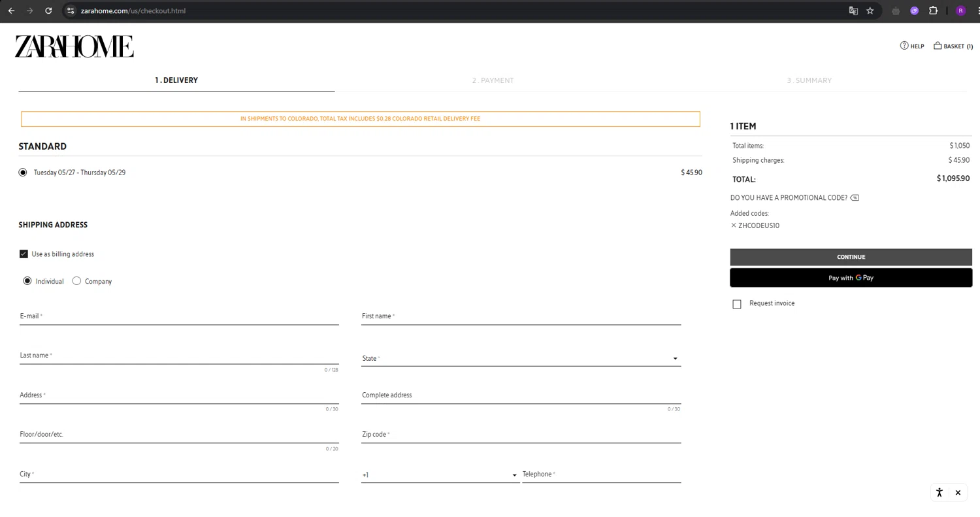The height and width of the screenshot is (517, 980).
Task: Open the Help icon link
Action: (x=904, y=46)
